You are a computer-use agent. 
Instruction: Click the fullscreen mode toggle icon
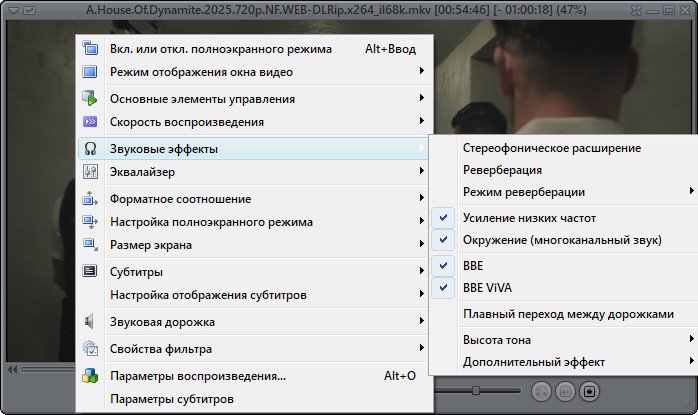(90, 48)
